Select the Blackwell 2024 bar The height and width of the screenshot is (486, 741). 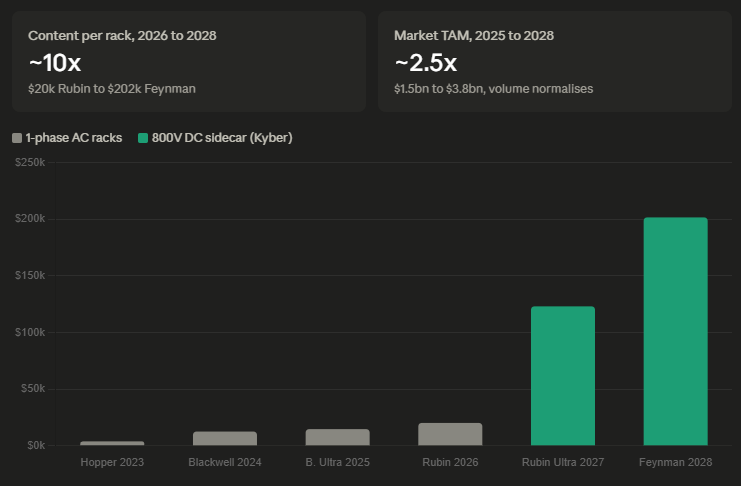(225, 438)
